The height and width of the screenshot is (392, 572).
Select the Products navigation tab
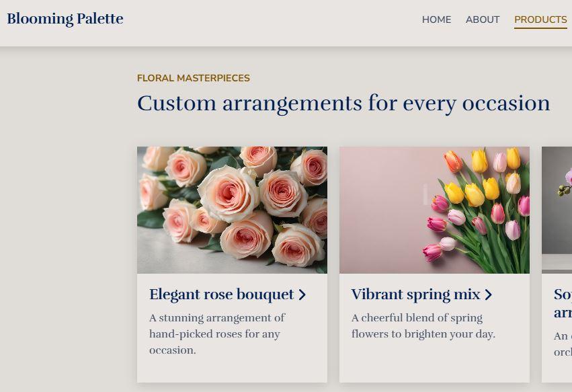click(x=540, y=19)
